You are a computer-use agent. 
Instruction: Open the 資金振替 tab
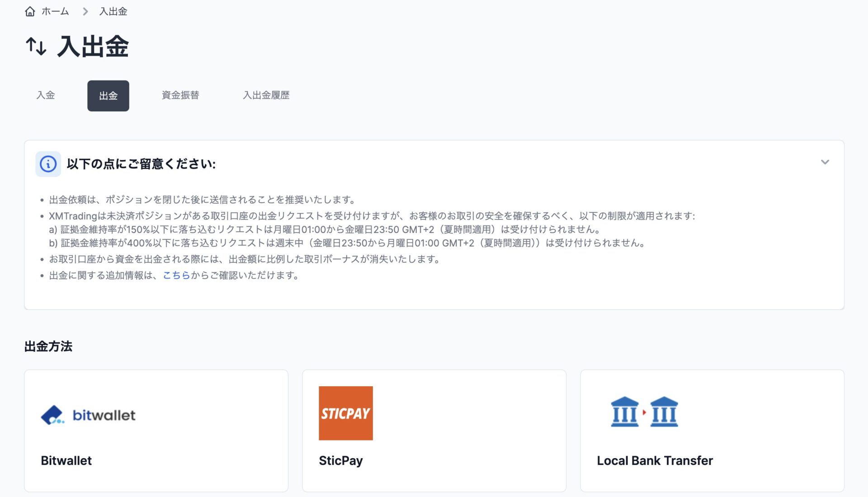tap(180, 95)
